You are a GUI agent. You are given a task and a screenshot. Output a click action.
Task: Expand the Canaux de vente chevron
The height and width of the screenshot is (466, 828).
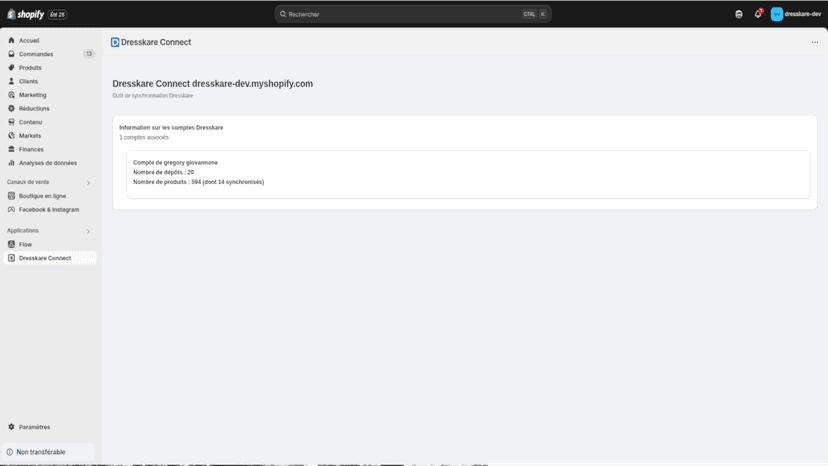pyautogui.click(x=88, y=183)
